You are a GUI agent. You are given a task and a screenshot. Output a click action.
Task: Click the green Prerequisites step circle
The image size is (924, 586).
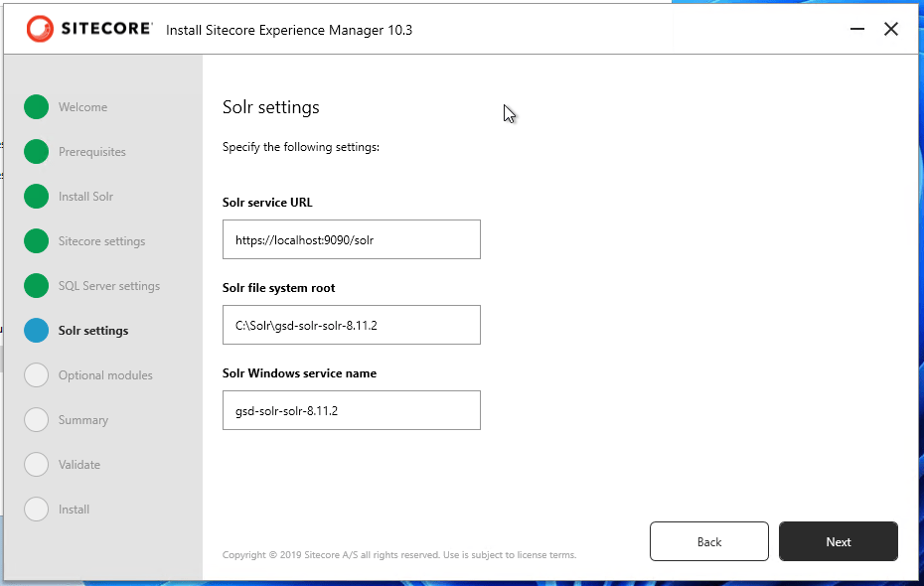[37, 152]
